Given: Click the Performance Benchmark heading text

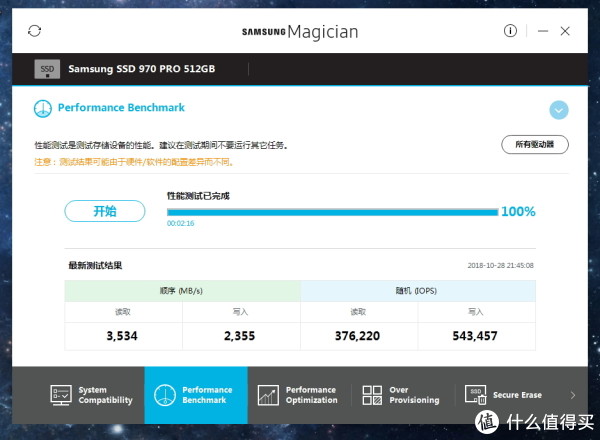Looking at the screenshot, I should tap(121, 108).
